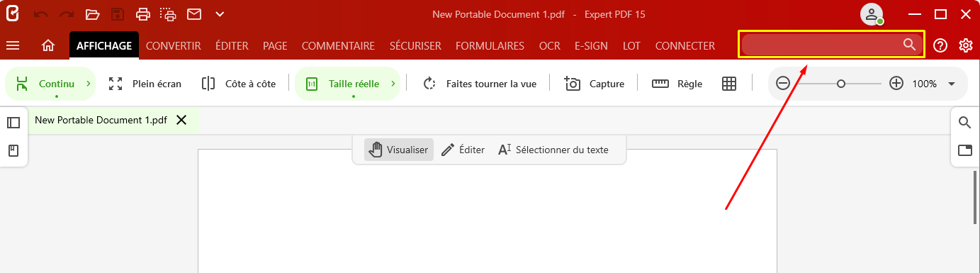This screenshot has height=273, width=980.
Task: Click the Expert PDF logo icon
Action: coord(12,13)
